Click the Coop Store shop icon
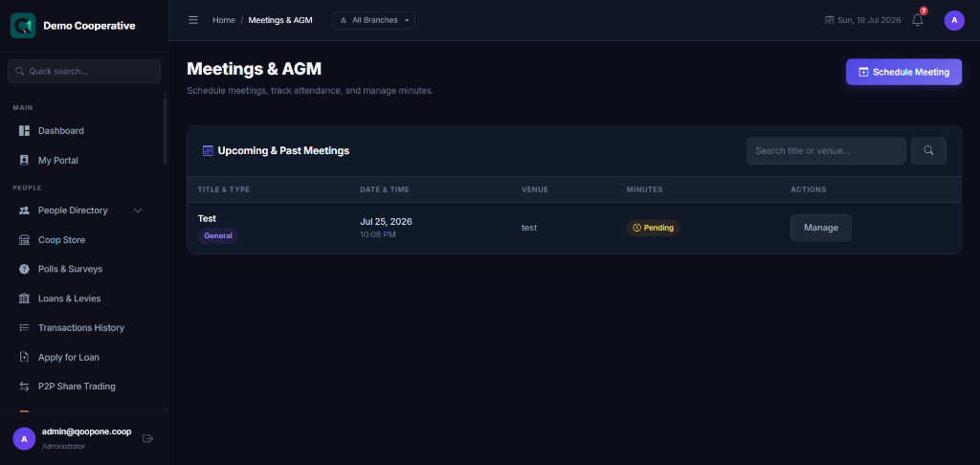Screen dimensions: 980x465 [x=24, y=239]
